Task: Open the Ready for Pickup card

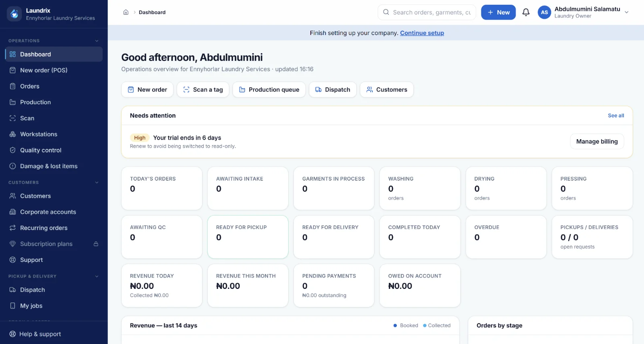Action: (x=248, y=237)
